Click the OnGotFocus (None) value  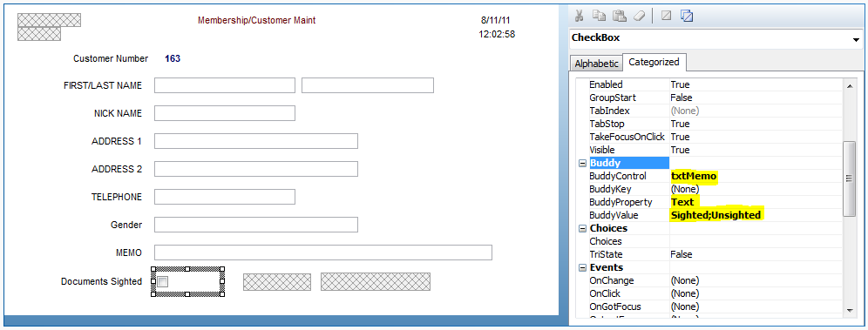click(x=685, y=306)
